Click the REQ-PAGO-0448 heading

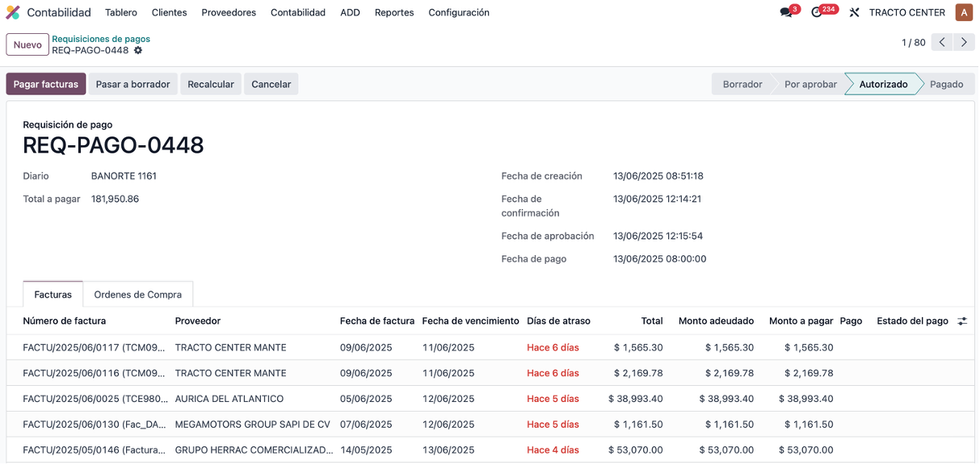point(113,145)
